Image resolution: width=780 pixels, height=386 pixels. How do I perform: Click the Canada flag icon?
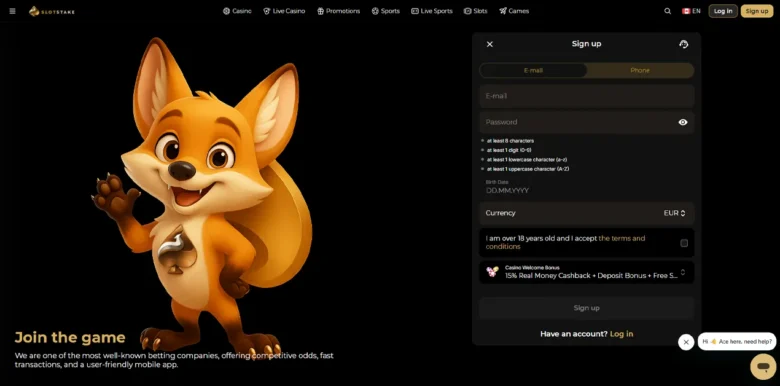tap(686, 11)
